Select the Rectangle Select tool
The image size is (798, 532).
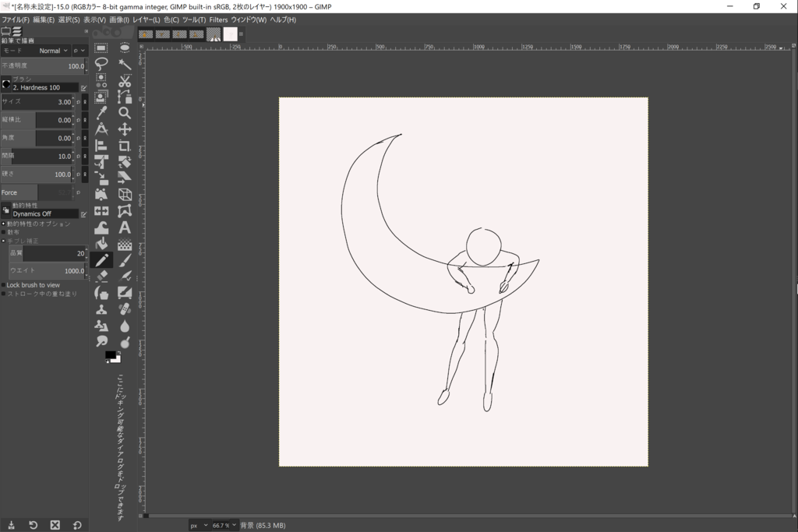(101, 48)
